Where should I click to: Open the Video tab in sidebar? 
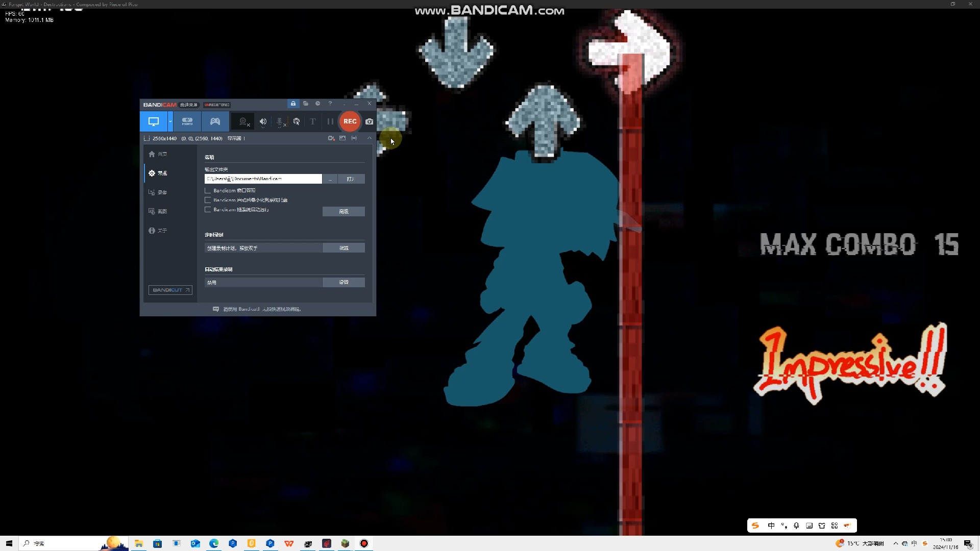tap(158, 192)
